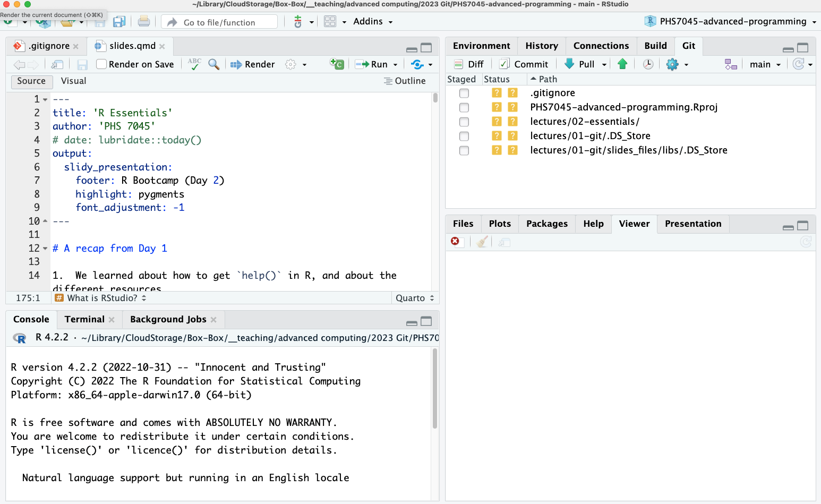This screenshot has width=821, height=504.
Task: Open the Git version control toolbar icon
Action: point(298,22)
